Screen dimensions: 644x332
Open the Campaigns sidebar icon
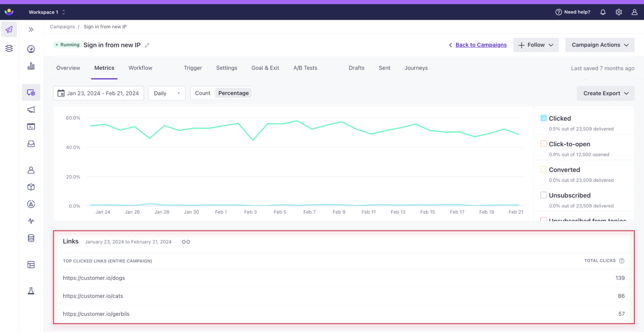tap(31, 93)
